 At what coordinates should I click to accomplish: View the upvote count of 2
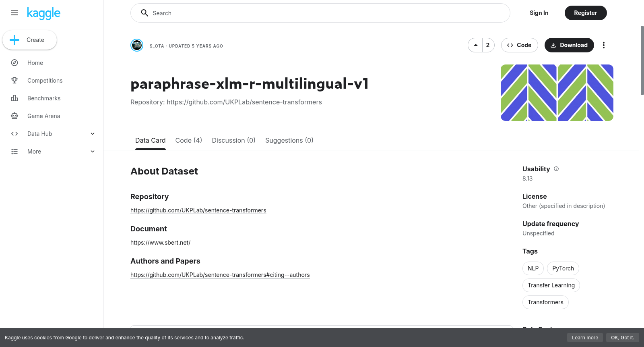[488, 45]
